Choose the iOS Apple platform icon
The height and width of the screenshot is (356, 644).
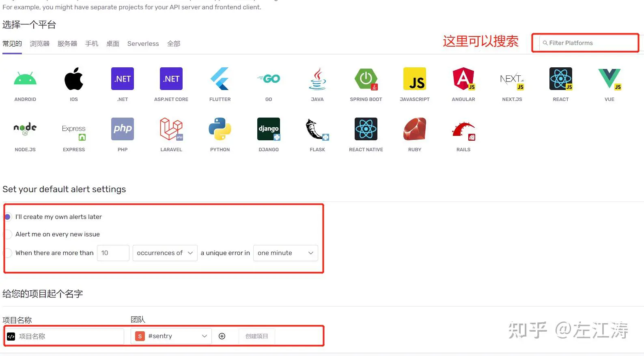click(x=74, y=79)
